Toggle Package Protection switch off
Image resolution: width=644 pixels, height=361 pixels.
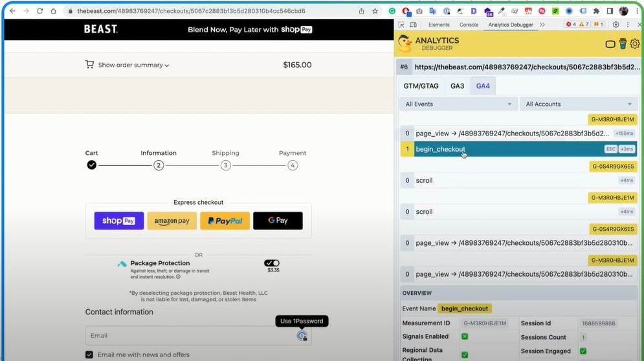272,263
